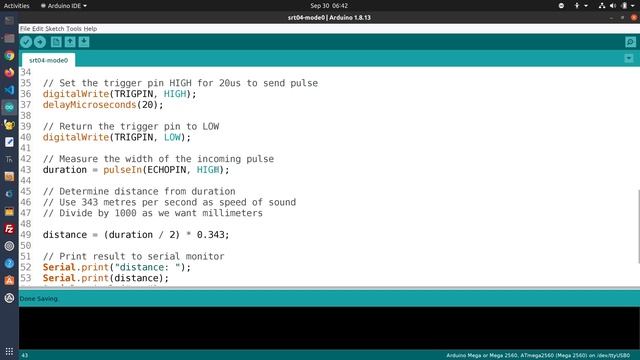Click the Upload sketch arrow button
The width and height of the screenshot is (640, 360).
point(40,42)
